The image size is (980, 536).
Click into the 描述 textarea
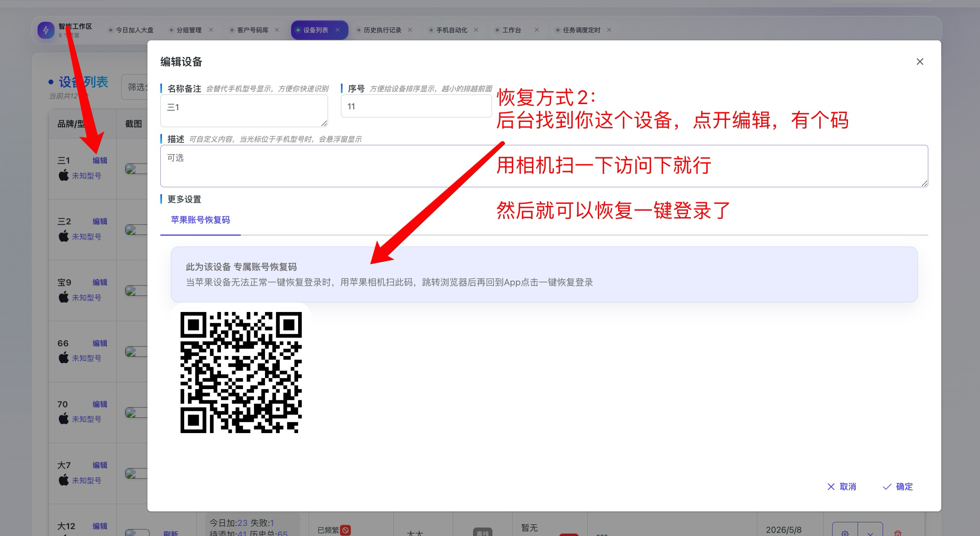point(544,166)
